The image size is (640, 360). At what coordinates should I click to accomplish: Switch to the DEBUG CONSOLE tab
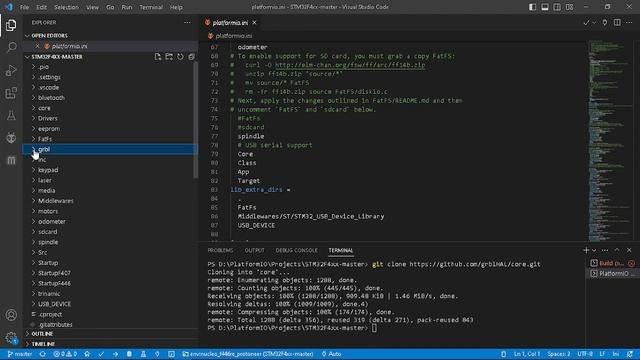coord(296,250)
